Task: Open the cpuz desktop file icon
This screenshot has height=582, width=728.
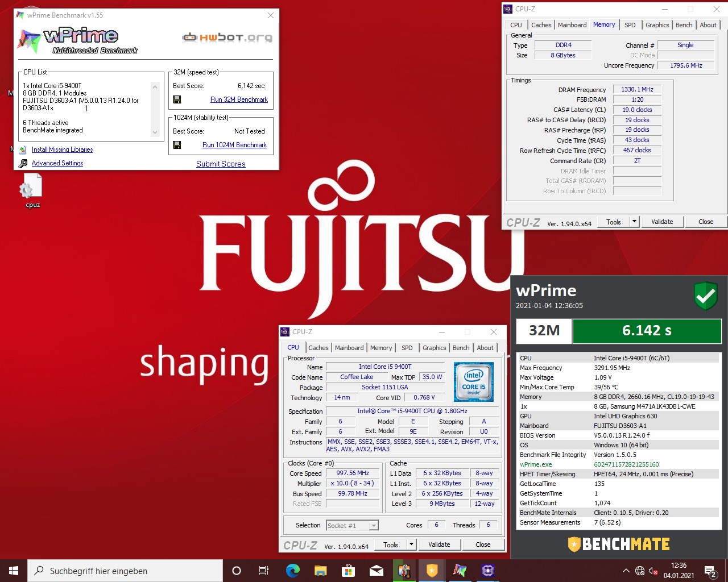Action: pyautogui.click(x=32, y=191)
